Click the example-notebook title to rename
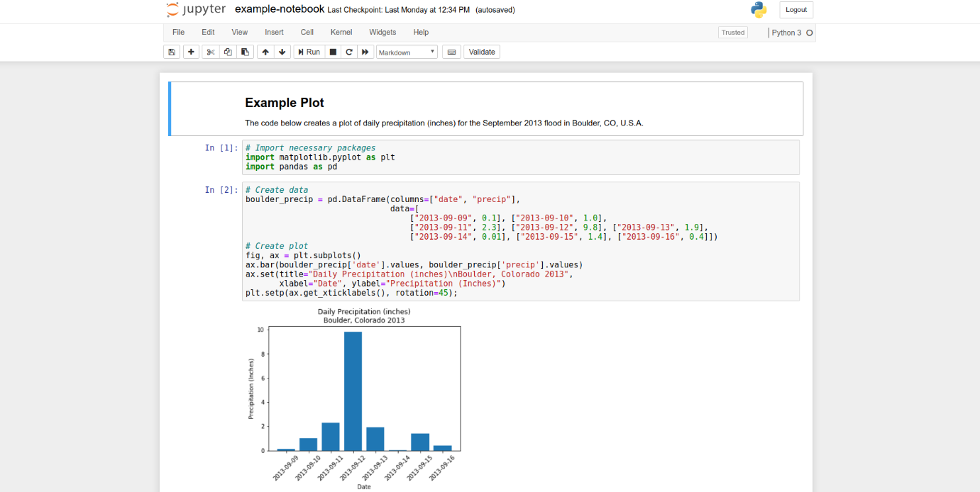The image size is (980, 492). 280,9
